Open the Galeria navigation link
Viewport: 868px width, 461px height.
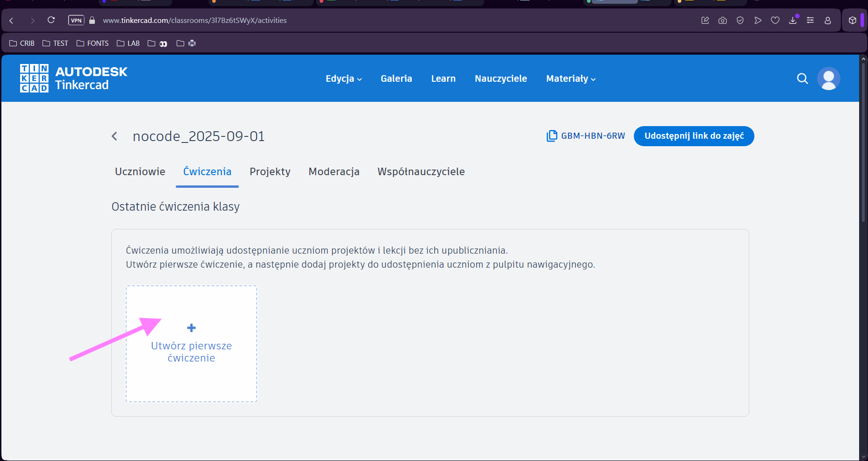click(x=396, y=79)
